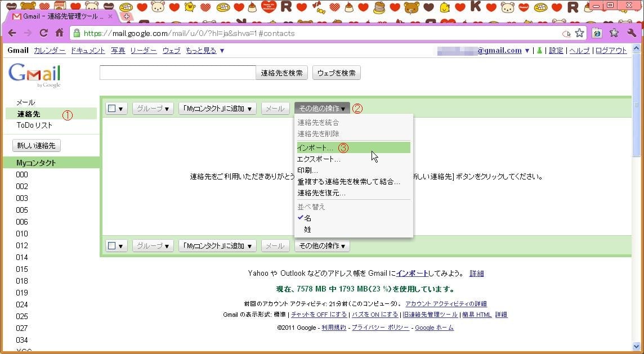Image resolution: width=644 pixels, height=354 pixels.
Task: Choose 姓 sort order in menu
Action: click(308, 230)
